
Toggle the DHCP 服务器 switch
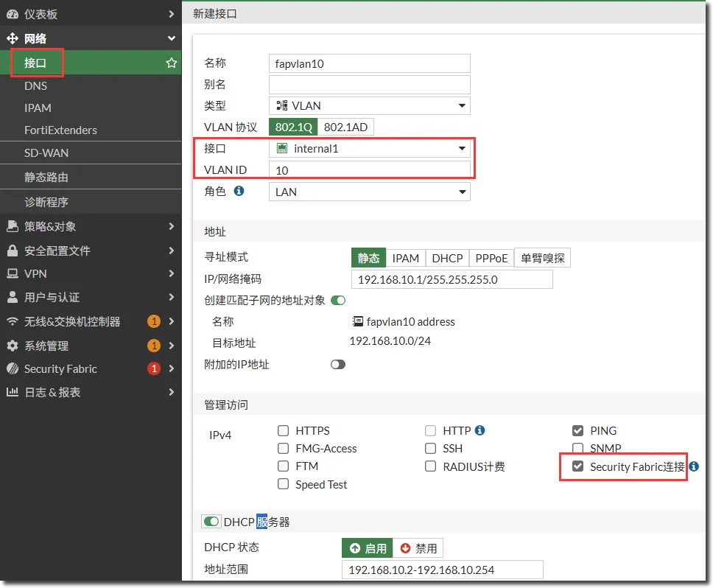click(211, 522)
